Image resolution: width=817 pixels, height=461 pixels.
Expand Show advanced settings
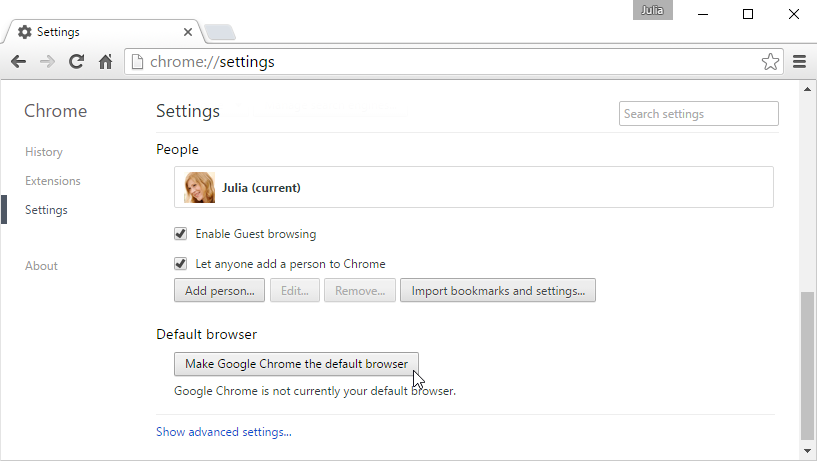tap(224, 432)
